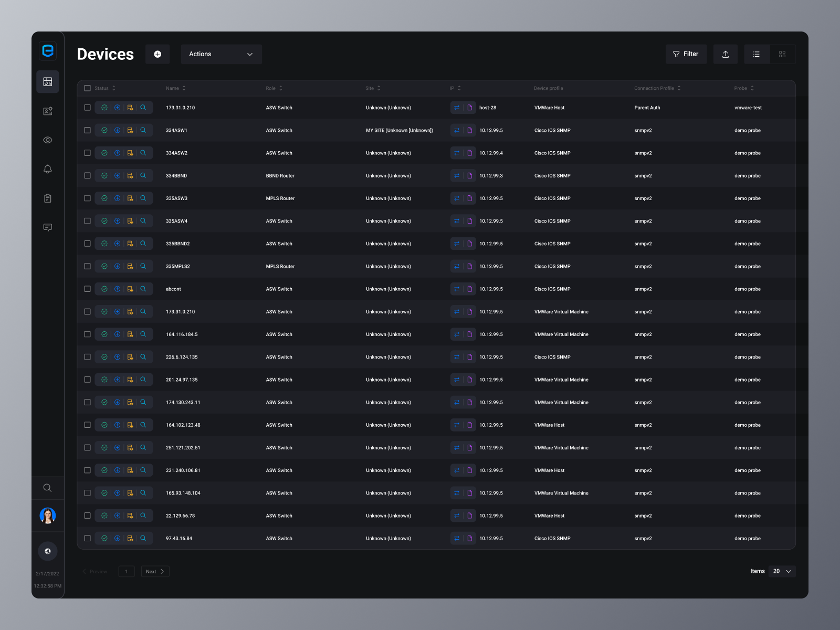
Task: Go to the next page with the Next button
Action: tap(155, 571)
